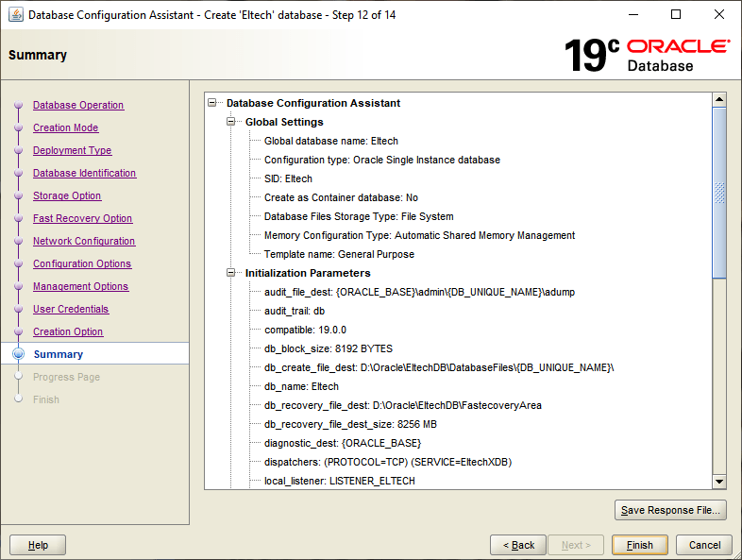Return to the Creation Option step
Viewport: 742px width, 560px height.
(x=68, y=332)
